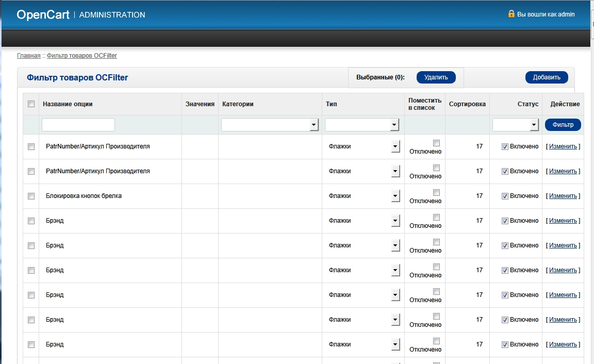This screenshot has height=364, width=594.
Task: Tick the select-all checkbox in table header
Action: [31, 104]
